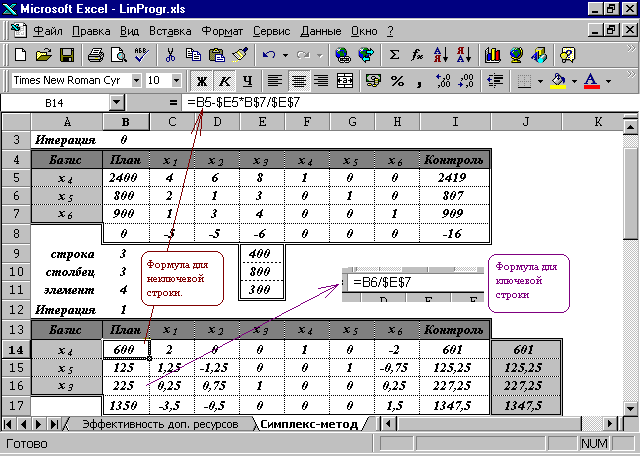Viewport: 640px width, 456px height.
Task: Expand more formatting toolbar buttons chevron
Action: (x=631, y=74)
